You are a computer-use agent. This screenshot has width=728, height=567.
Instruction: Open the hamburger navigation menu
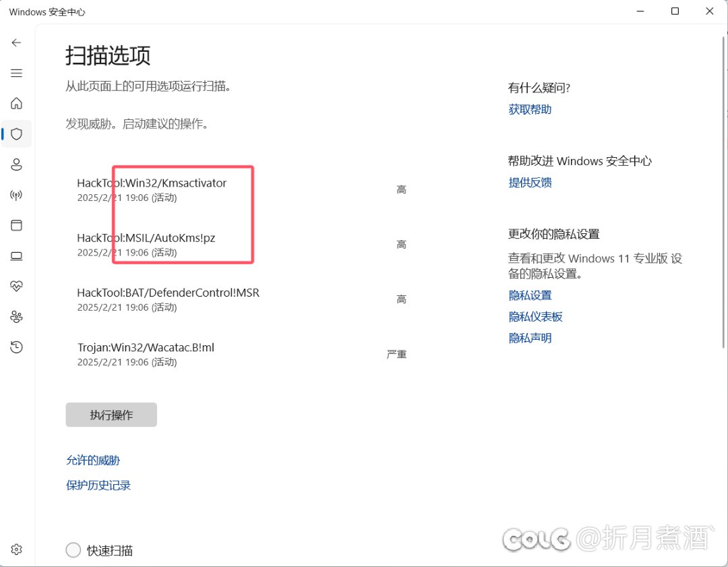[16, 73]
